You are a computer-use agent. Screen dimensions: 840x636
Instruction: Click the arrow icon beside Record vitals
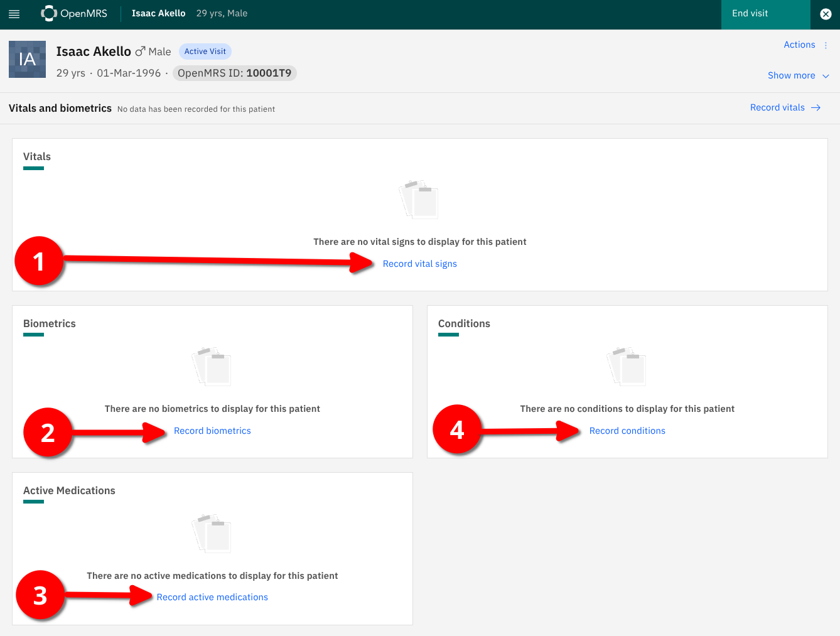point(816,108)
